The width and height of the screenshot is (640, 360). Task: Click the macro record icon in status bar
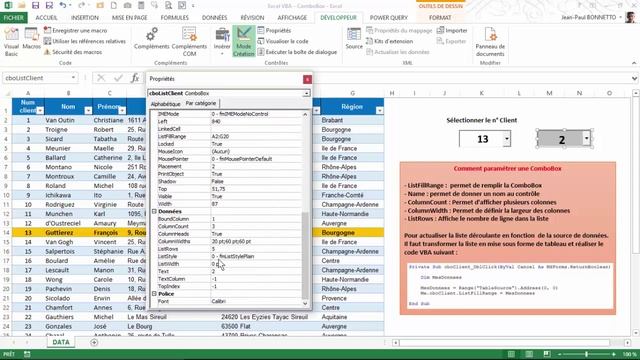coord(27,354)
